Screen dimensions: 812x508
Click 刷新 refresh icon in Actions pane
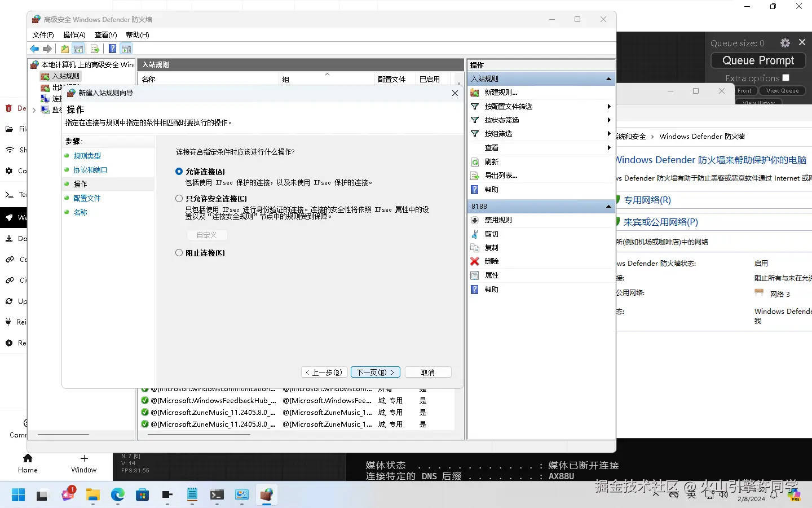coord(475,162)
